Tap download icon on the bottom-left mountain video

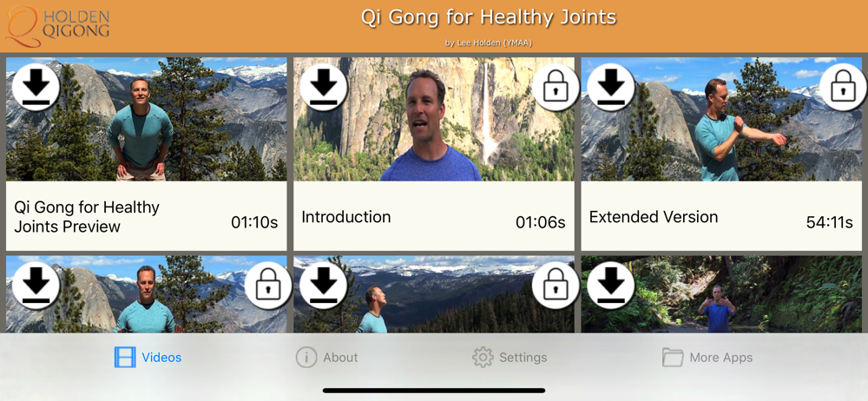36,286
